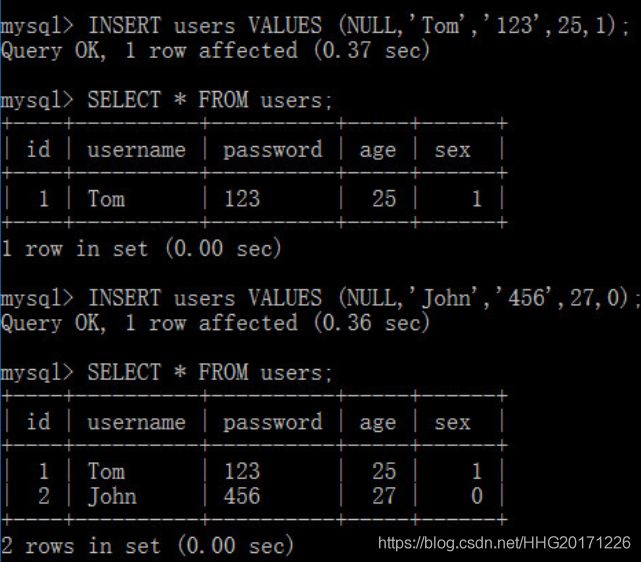Click Tom in the first result table
The width and height of the screenshot is (641, 562).
[x=106, y=199]
